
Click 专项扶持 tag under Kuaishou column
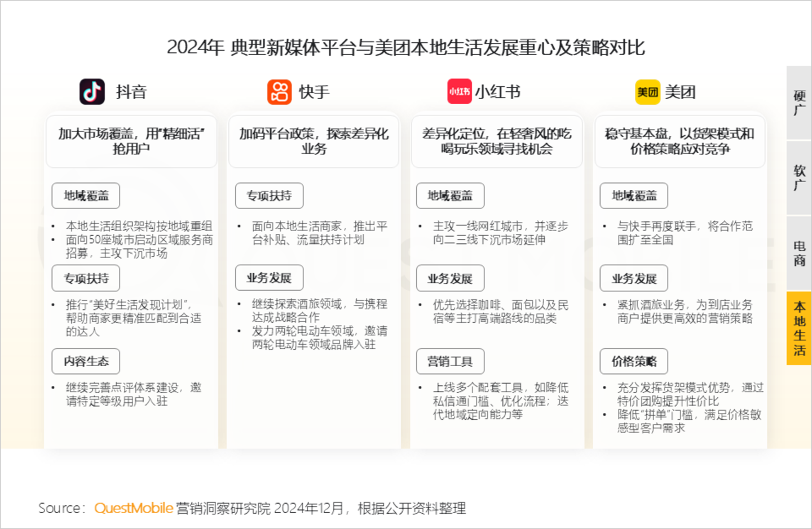tap(269, 195)
